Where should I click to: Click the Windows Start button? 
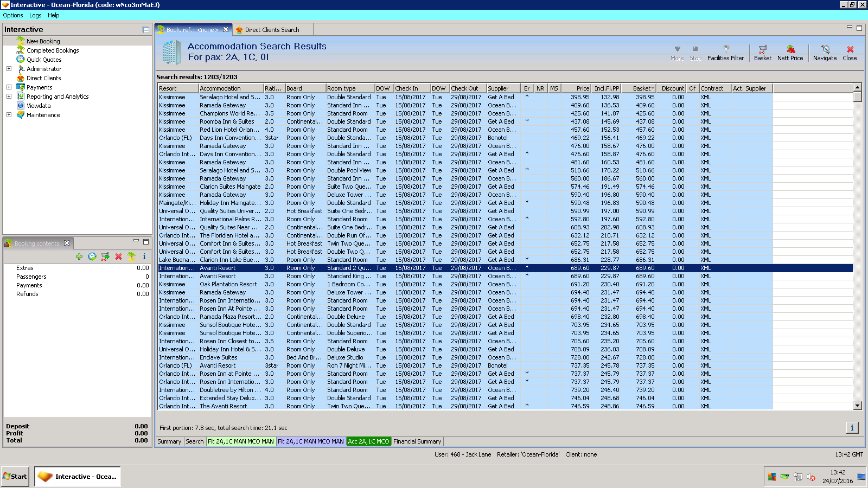coord(15,477)
